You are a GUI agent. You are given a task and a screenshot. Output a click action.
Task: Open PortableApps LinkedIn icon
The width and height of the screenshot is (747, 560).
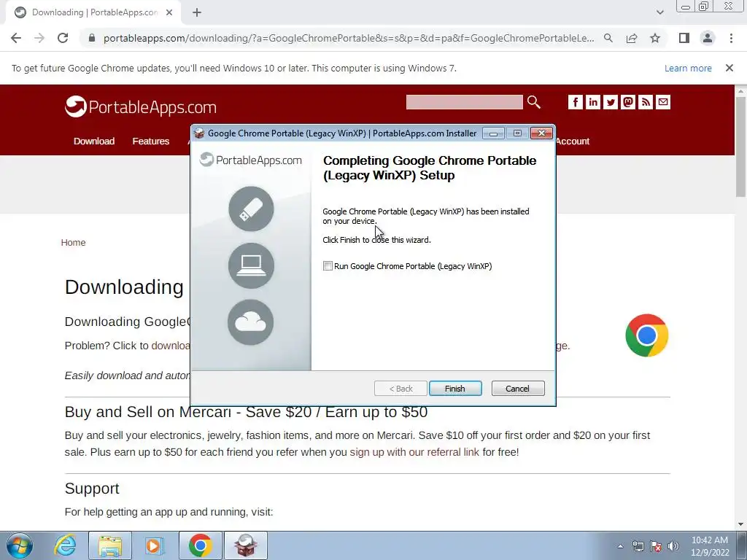[592, 102]
